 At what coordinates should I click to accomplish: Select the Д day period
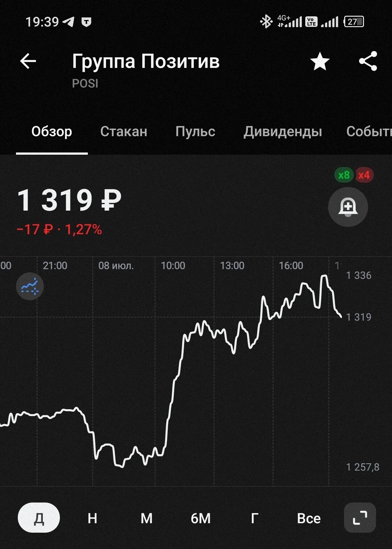(39, 518)
